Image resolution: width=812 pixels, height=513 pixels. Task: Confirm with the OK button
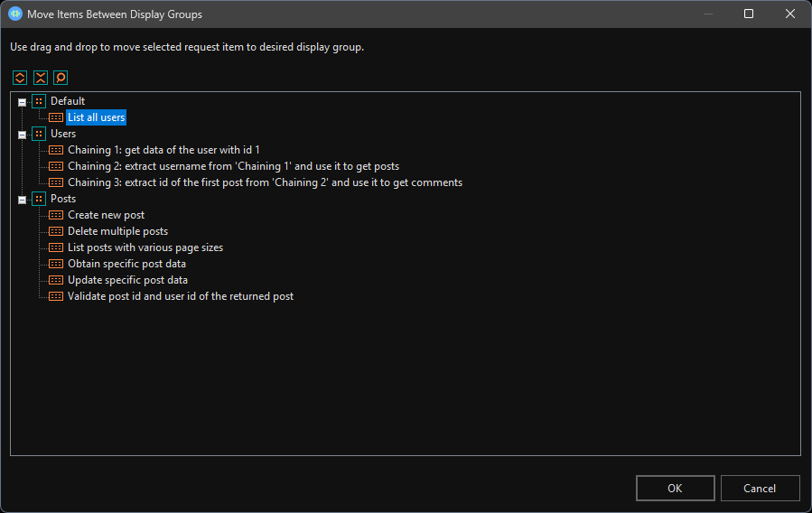(x=676, y=488)
